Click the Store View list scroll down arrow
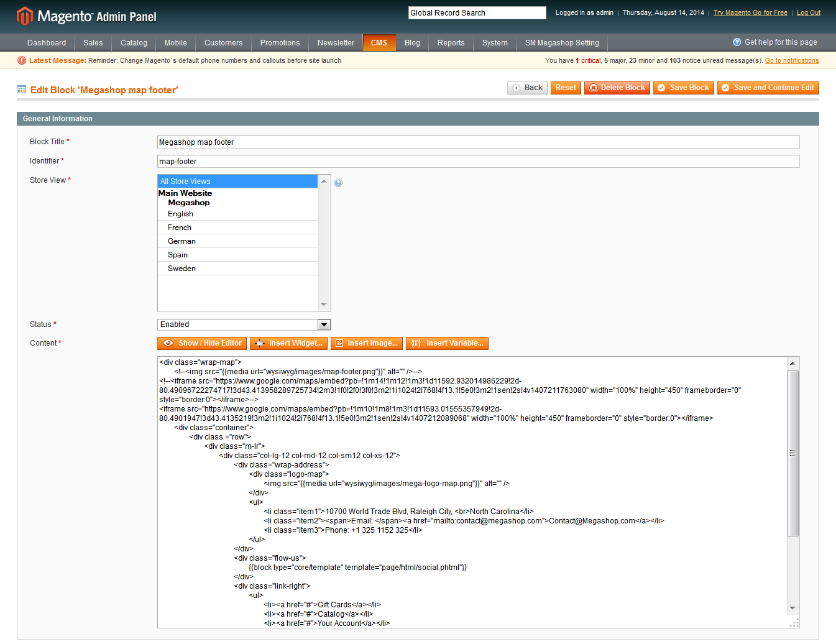This screenshot has width=836, height=644. 324,305
